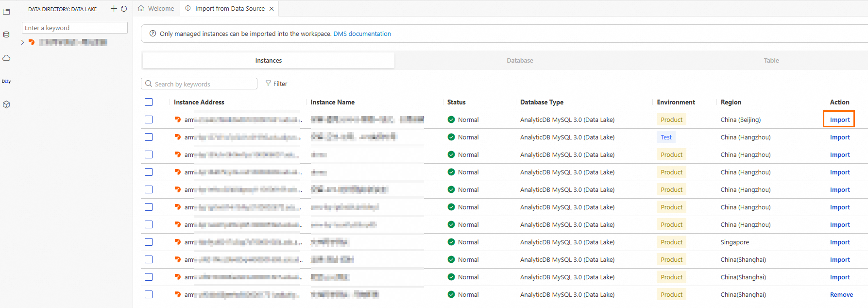
Task: Click the Test environment tag
Action: (x=666, y=137)
